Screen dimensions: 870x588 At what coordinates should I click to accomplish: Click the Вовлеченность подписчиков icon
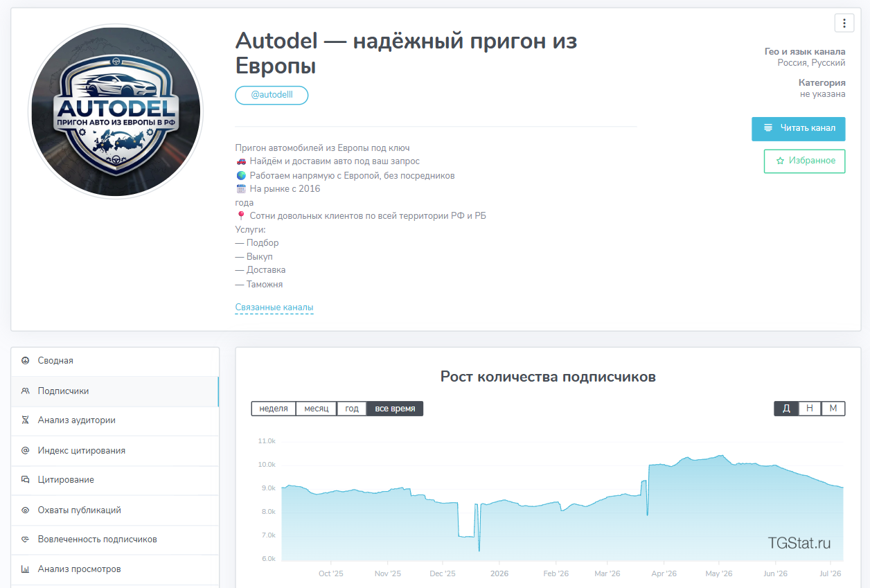pos(25,540)
